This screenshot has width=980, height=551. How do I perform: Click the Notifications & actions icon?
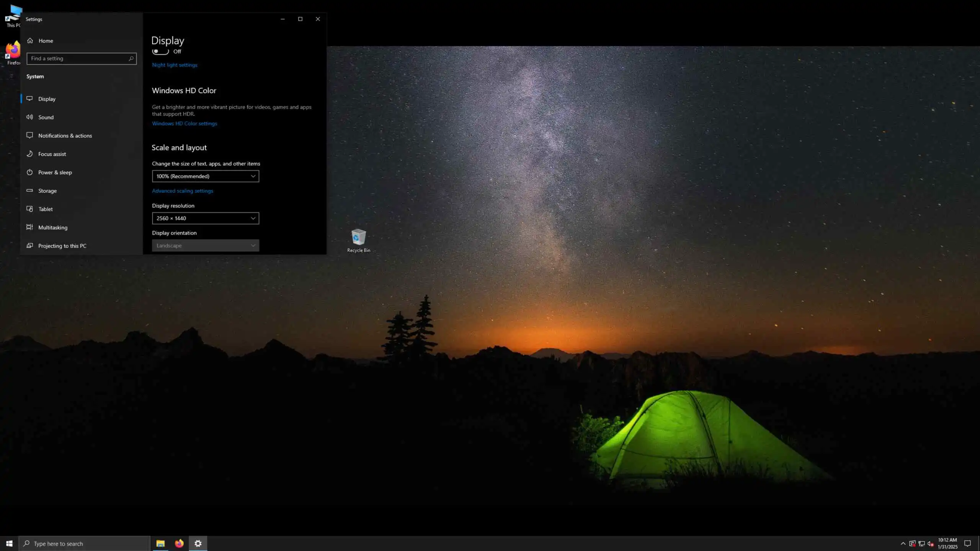(29, 135)
